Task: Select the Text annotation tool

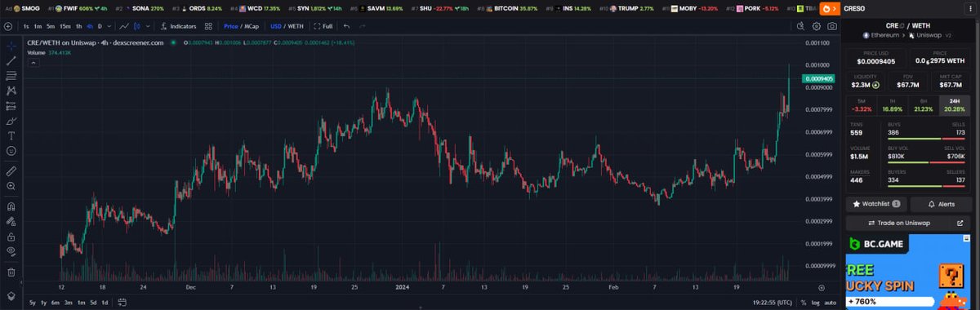Action: point(11,135)
